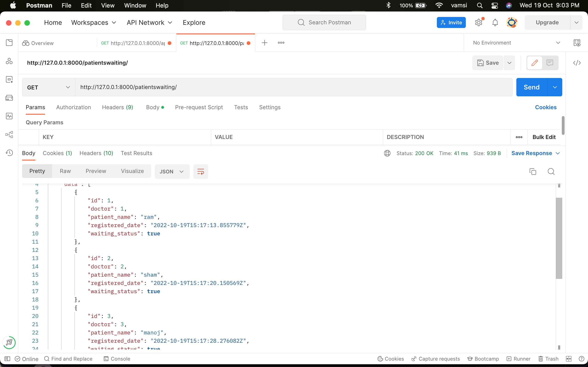
Task: Open notifications bell
Action: (495, 22)
